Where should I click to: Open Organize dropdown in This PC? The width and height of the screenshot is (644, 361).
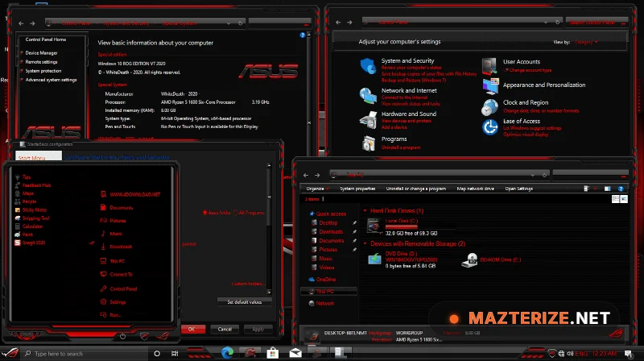(317, 189)
